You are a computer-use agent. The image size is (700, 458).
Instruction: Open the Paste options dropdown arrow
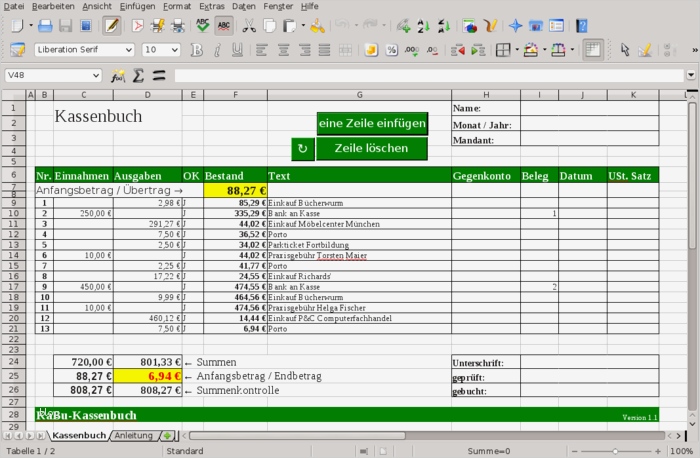click(x=303, y=25)
